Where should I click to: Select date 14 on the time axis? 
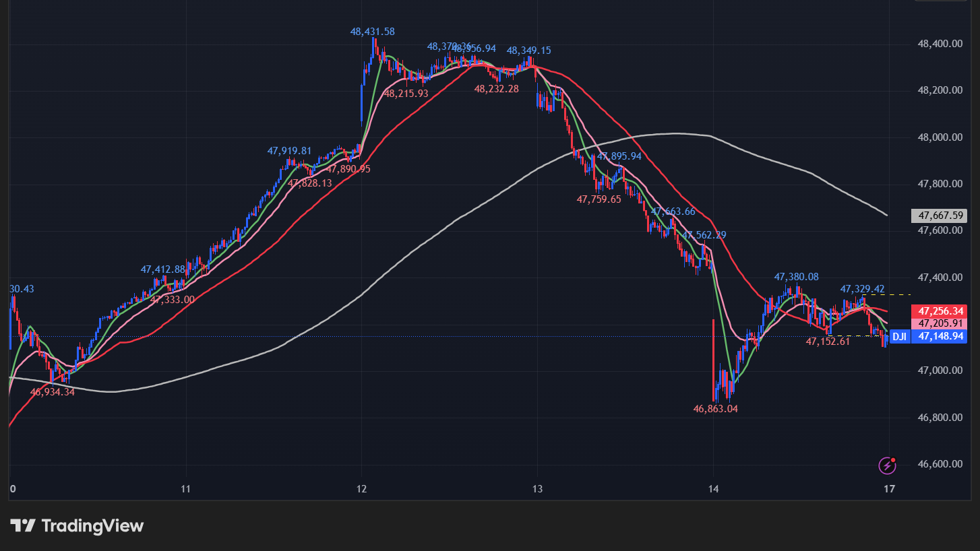(713, 488)
